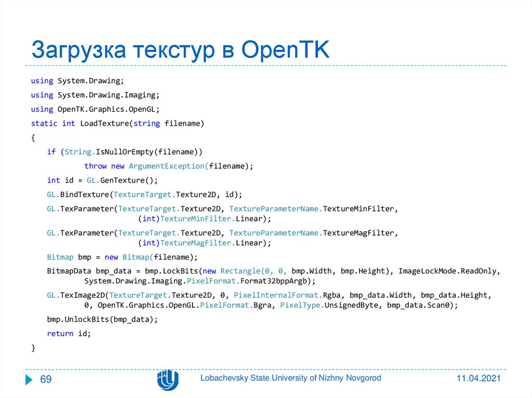Click the return id; statement

[x=69, y=334]
